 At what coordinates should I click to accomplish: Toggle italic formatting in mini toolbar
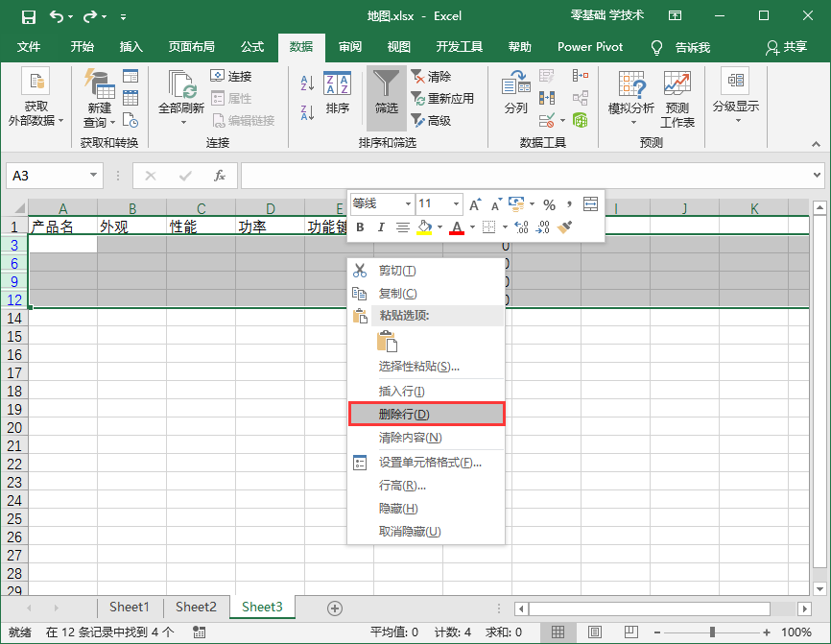click(x=381, y=227)
